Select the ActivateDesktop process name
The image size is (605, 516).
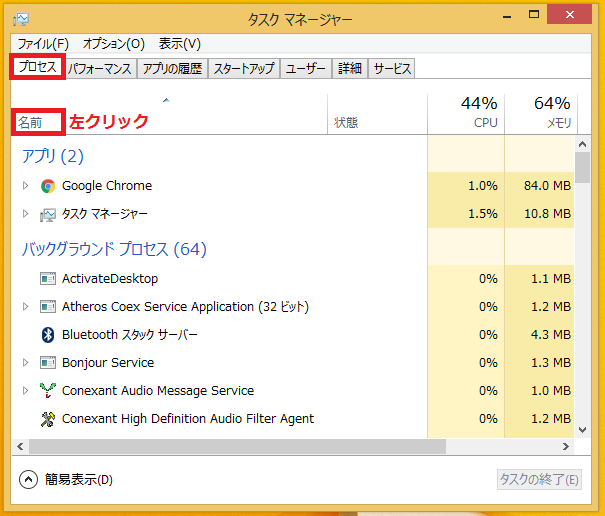(110, 279)
